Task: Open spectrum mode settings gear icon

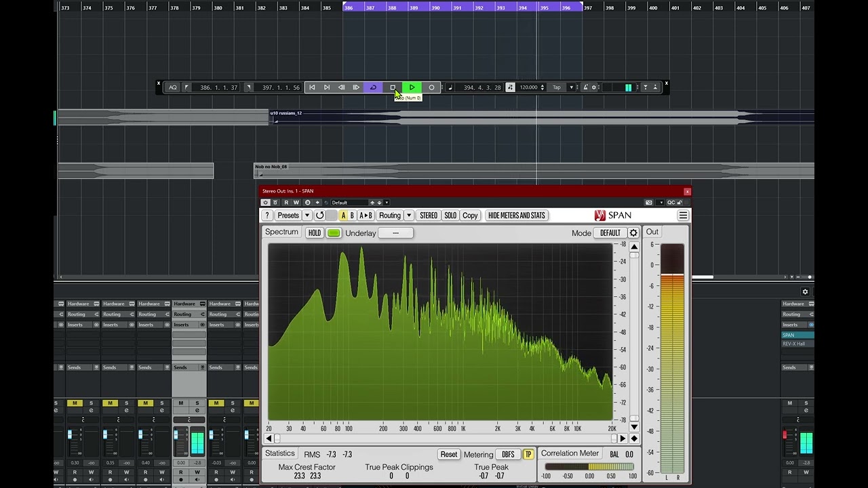Action: tap(633, 233)
